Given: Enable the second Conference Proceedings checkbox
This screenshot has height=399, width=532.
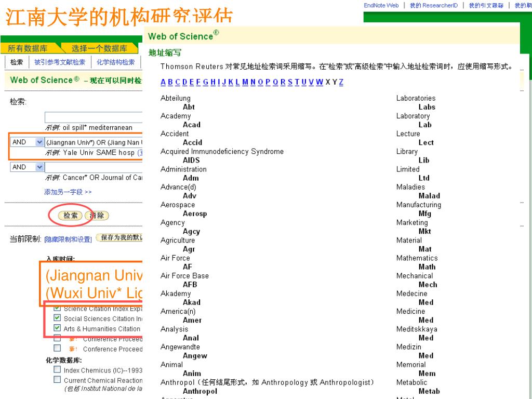Looking at the screenshot, I should click(x=57, y=348).
